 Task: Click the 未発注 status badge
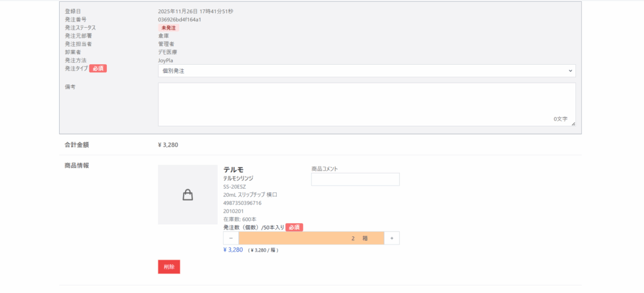169,28
